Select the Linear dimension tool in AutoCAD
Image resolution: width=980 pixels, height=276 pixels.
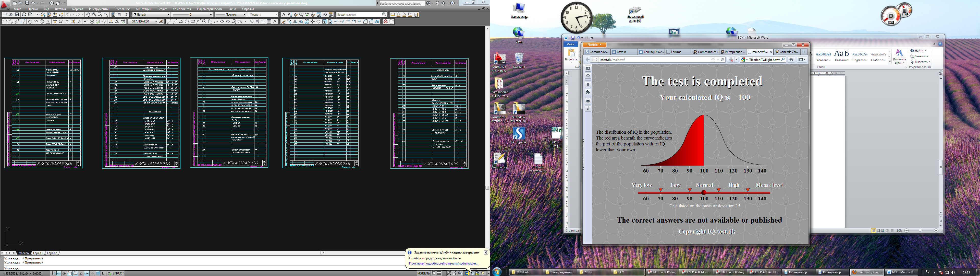tap(5, 22)
